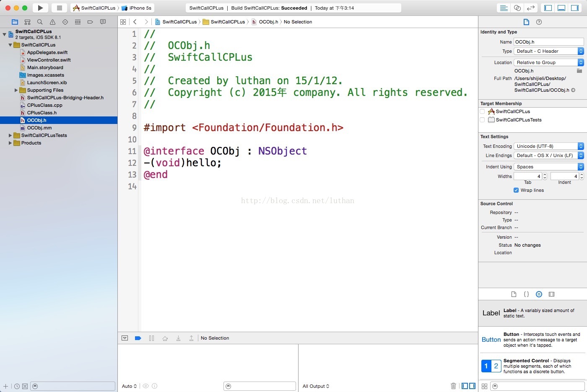
Task: Select the Standard editor
Action: coord(504,8)
